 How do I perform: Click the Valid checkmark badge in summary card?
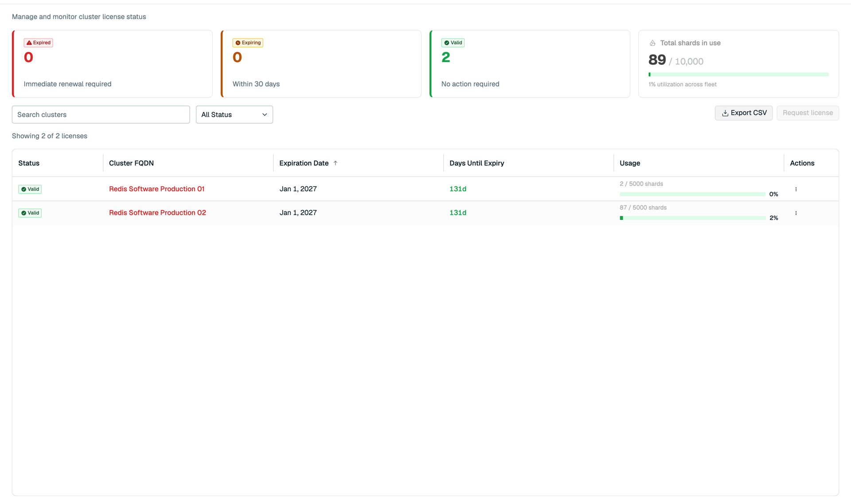coord(453,43)
